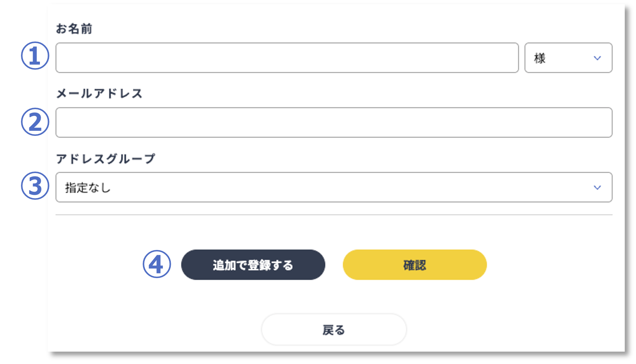
Task: Go back with the 戻る button
Action: click(x=334, y=330)
